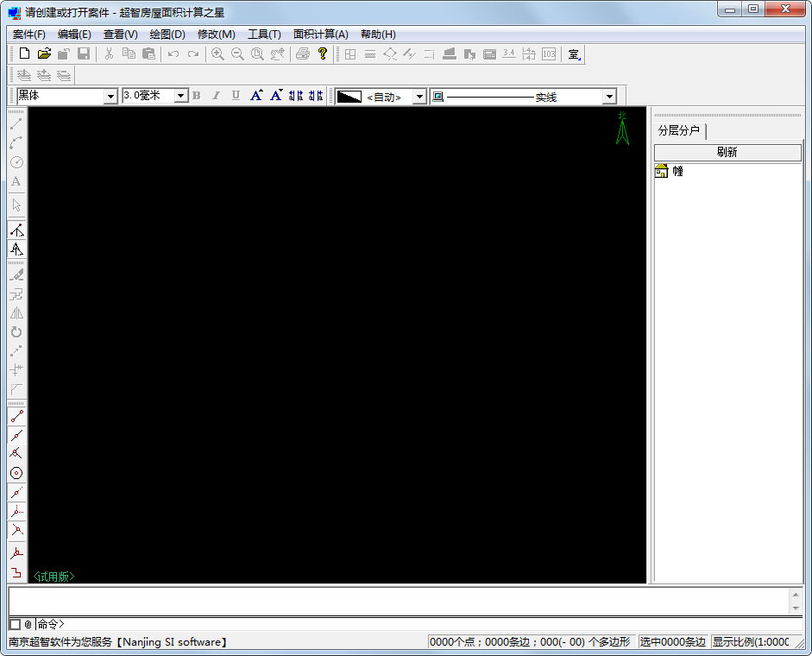This screenshot has height=656, width=812.
Task: Open the 3.0毫米 size dropdown
Action: [x=180, y=96]
